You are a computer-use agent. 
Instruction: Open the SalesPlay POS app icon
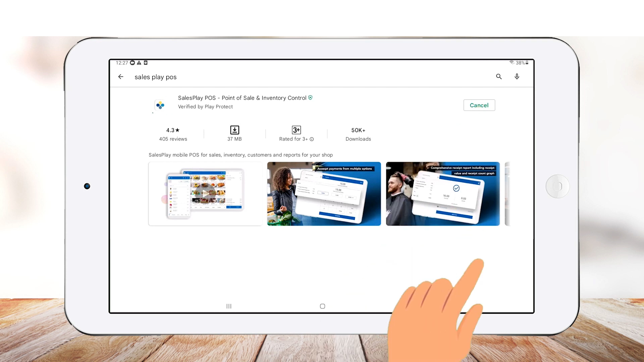coord(160,105)
